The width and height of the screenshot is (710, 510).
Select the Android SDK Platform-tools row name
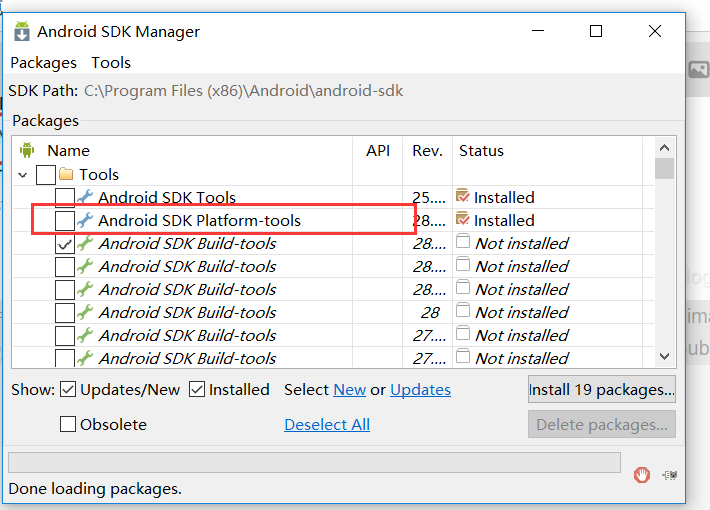click(199, 221)
